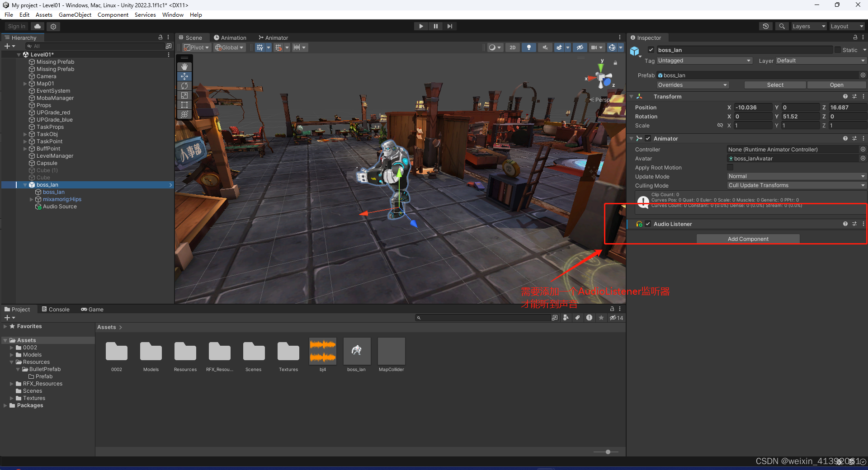Toggle Audio Listener enabled checkbox
The width and height of the screenshot is (868, 470).
pyautogui.click(x=648, y=224)
